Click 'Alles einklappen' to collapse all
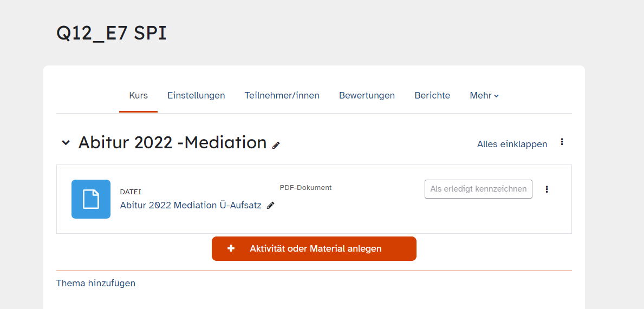The height and width of the screenshot is (309, 644). (512, 144)
